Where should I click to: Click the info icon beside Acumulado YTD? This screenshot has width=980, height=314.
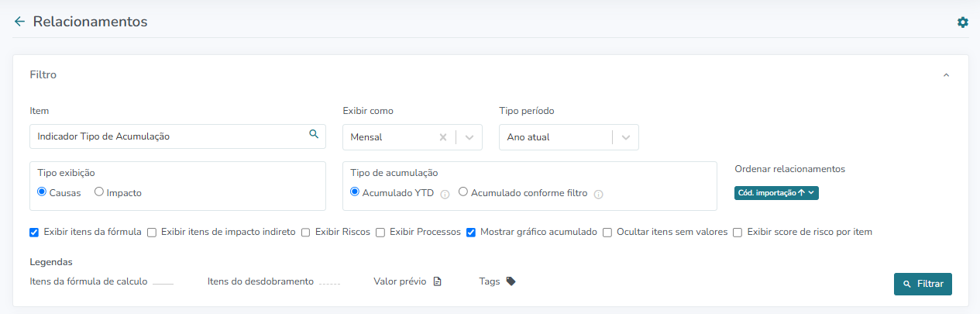point(445,194)
